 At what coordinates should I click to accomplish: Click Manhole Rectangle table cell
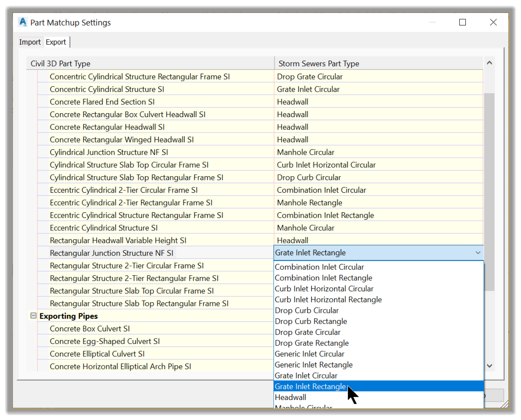379,203
